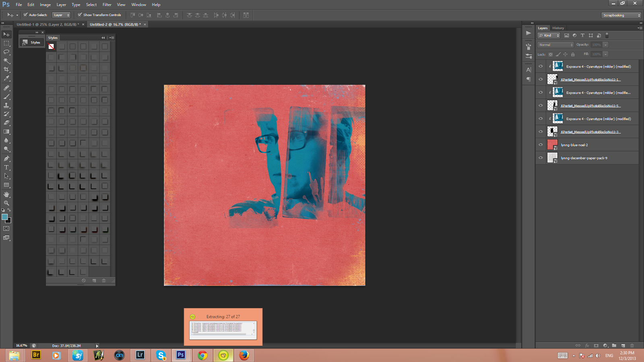Open the File menu
This screenshot has width=644, height=362.
[19, 5]
